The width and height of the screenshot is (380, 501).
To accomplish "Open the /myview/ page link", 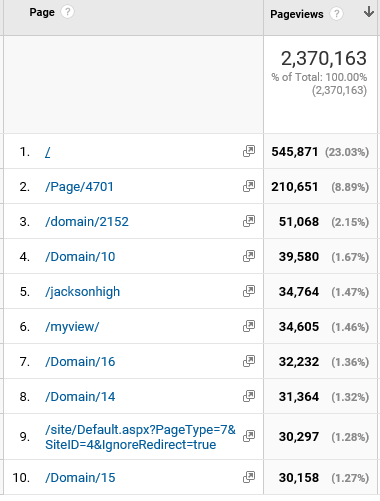I will (x=72, y=327).
